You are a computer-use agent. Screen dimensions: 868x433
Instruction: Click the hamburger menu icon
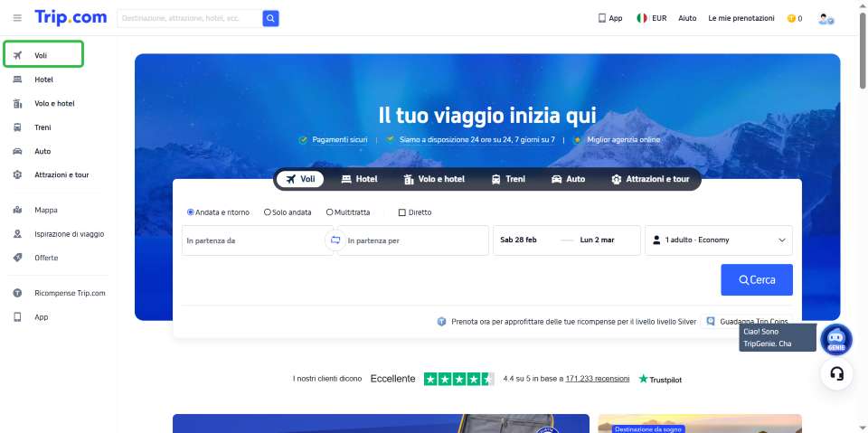click(x=17, y=17)
